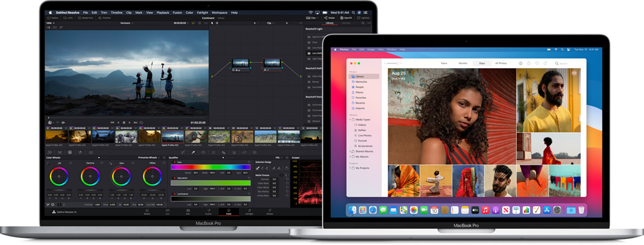Open the LUTs panel
This screenshot has height=245, width=644.
[x=69, y=18]
